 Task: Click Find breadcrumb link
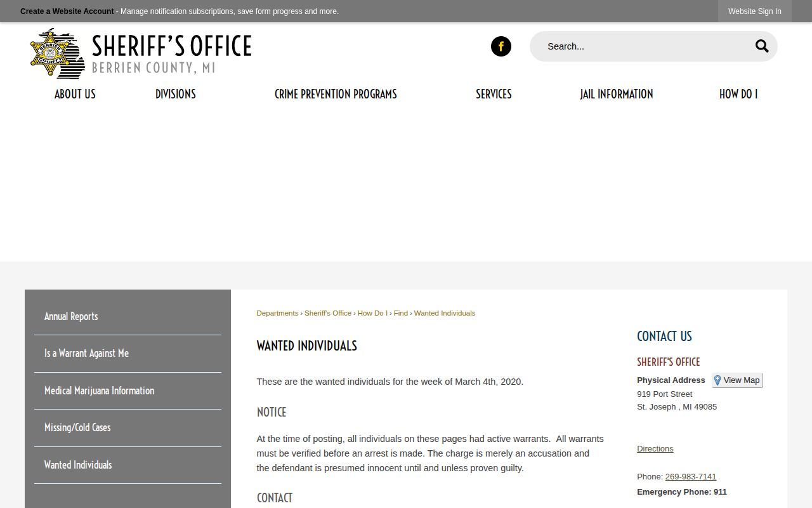(400, 313)
